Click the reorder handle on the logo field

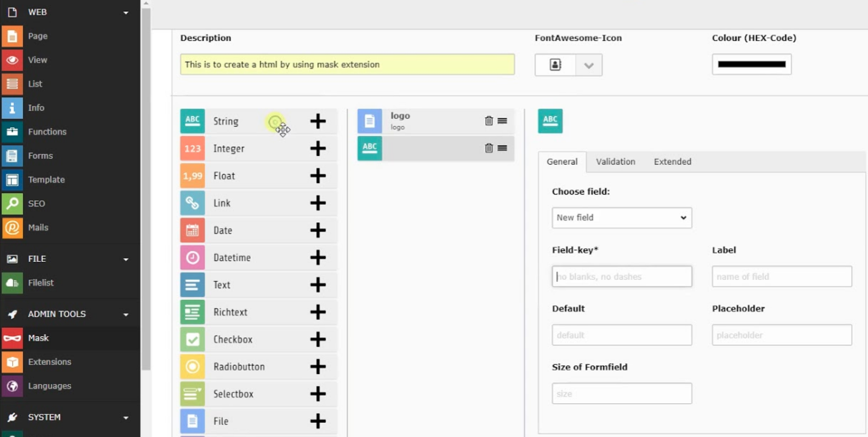502,121
